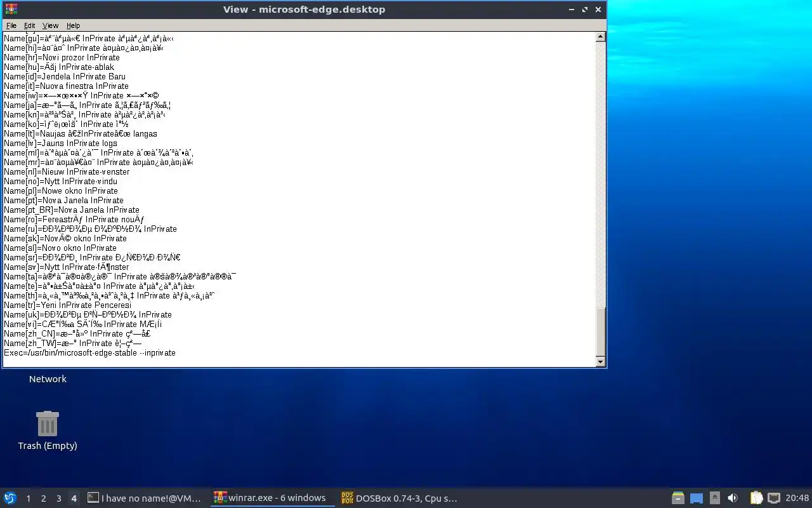
Task: Click the Network desktop label
Action: (x=48, y=379)
